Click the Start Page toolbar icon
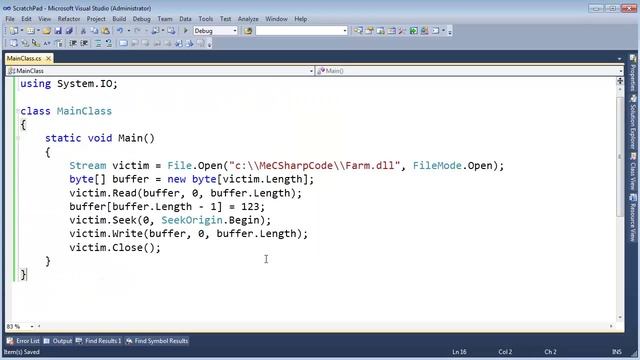This screenshot has height=360, width=640. 413,31
